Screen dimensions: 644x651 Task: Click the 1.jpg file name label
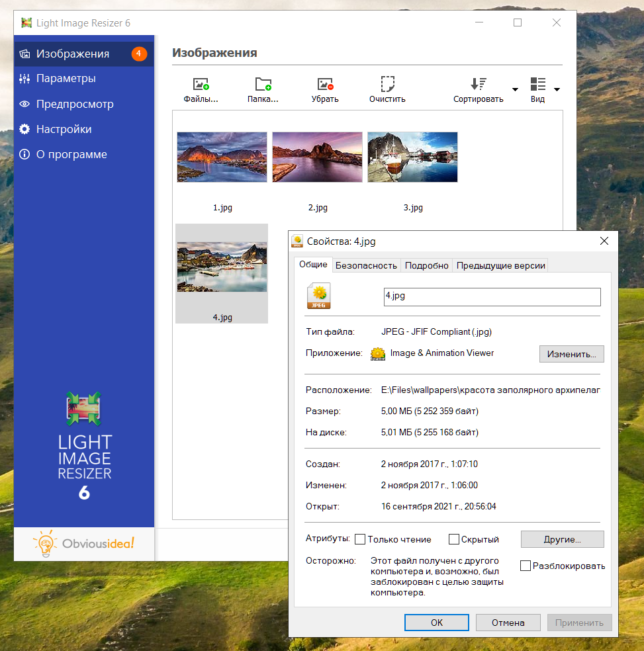point(222,208)
